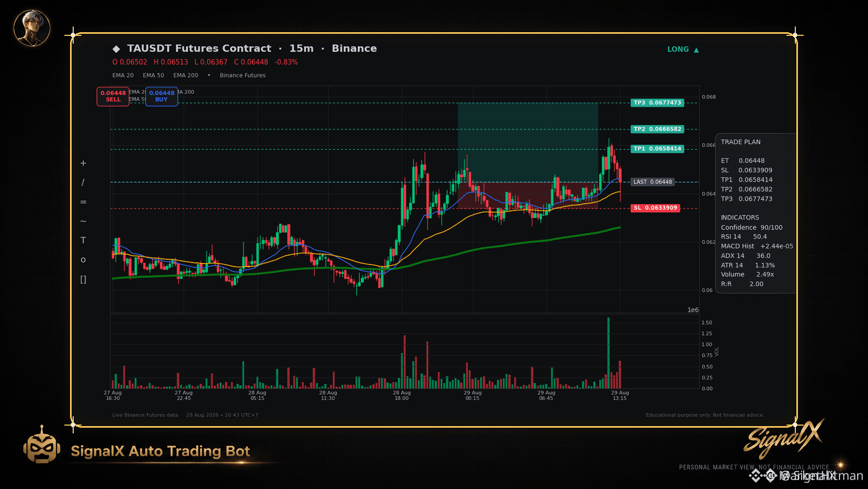Click the 1.50 volume axis label
868x489 pixels.
tap(707, 323)
